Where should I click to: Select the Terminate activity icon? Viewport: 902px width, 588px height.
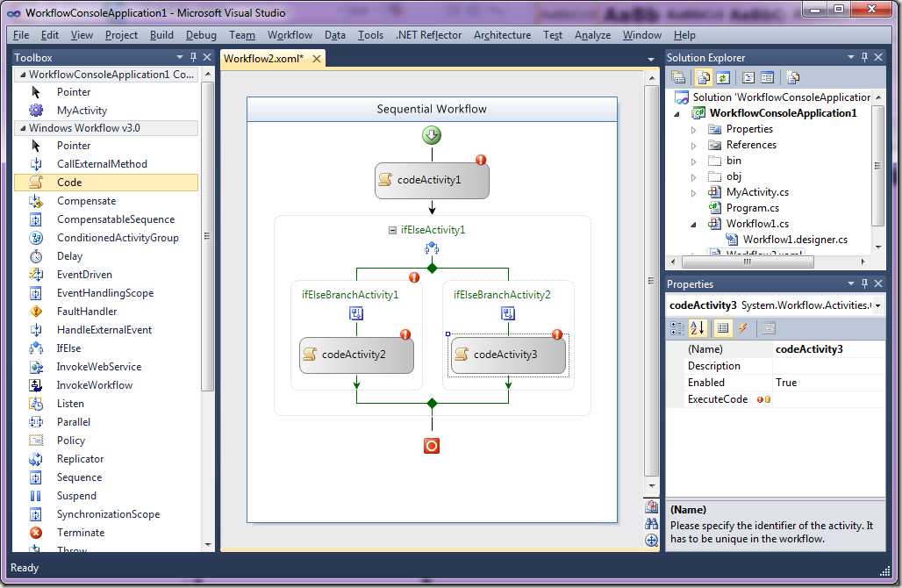pos(36,533)
